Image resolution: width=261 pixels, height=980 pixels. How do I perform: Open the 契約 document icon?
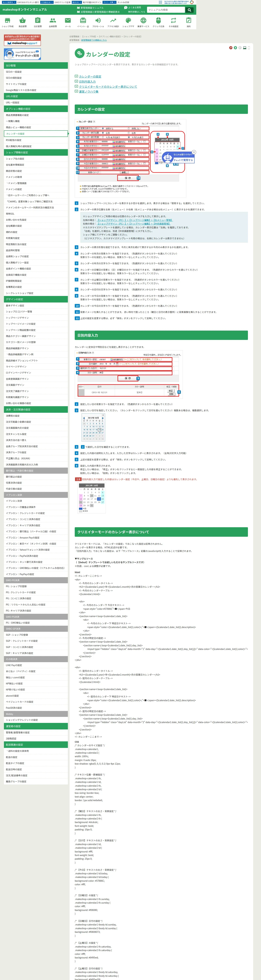click(189, 22)
